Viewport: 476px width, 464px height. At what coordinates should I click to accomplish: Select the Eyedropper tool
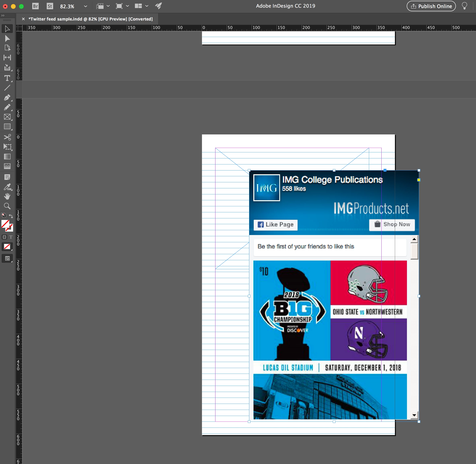[7, 187]
